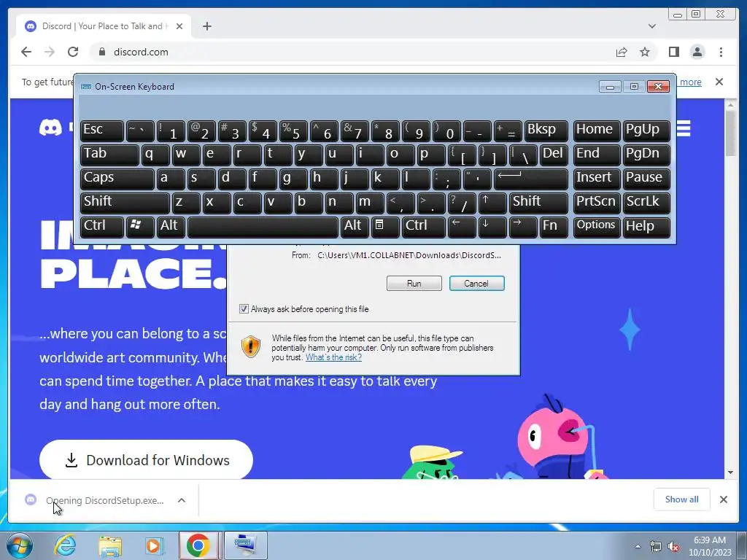Expand DiscordSetup.exe download options chevron

pyautogui.click(x=182, y=500)
